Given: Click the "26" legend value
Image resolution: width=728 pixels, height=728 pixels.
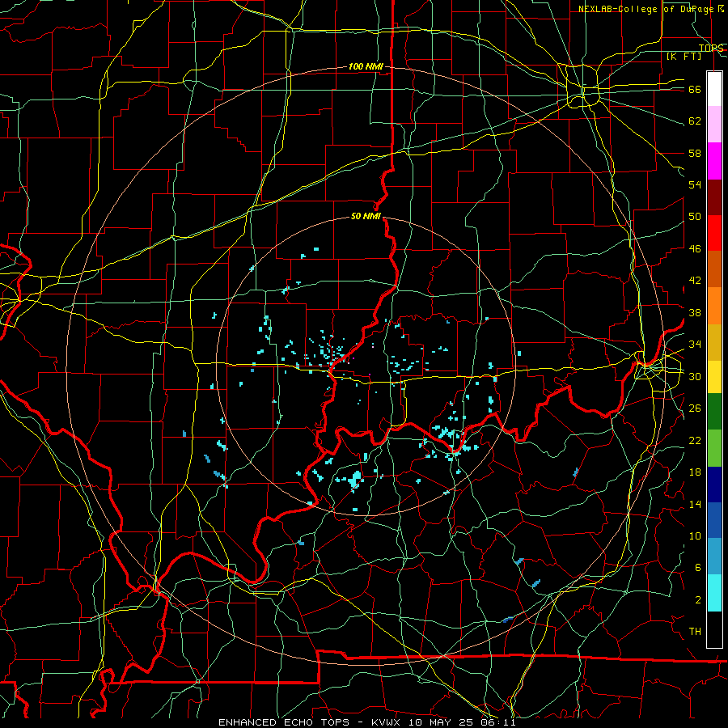Looking at the screenshot, I should click(x=695, y=408).
